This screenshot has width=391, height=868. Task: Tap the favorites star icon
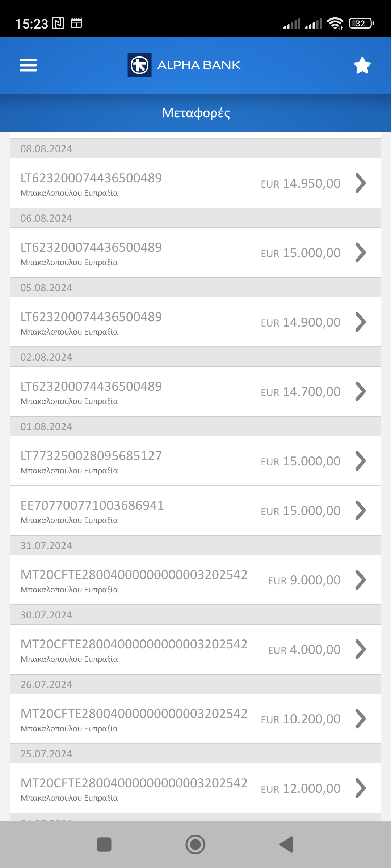[x=362, y=65]
